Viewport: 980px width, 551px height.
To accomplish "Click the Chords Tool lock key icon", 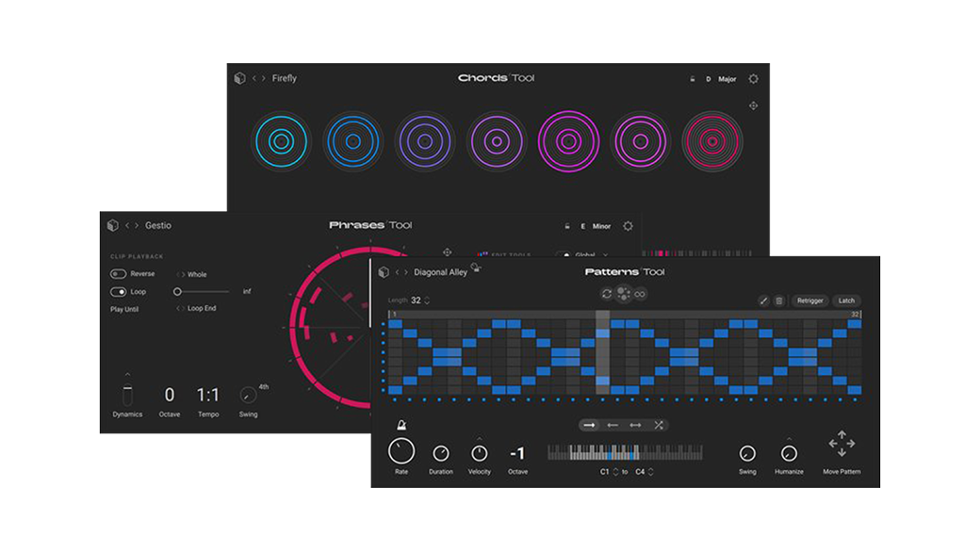I will (x=693, y=79).
